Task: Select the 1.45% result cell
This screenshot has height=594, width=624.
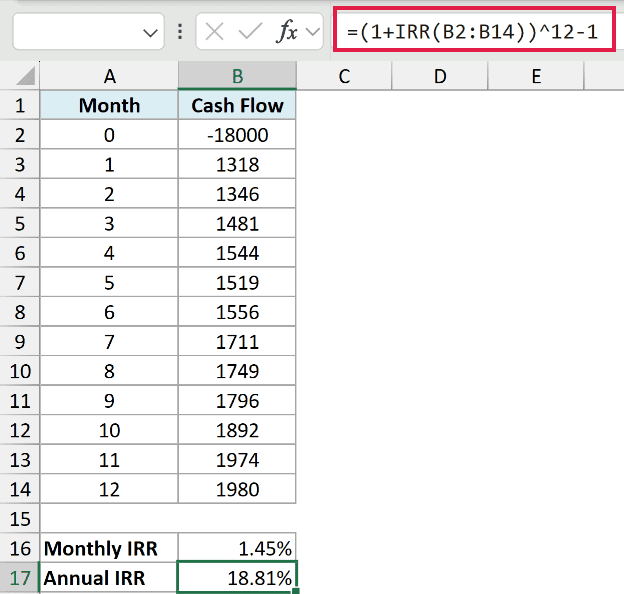Action: tap(237, 548)
